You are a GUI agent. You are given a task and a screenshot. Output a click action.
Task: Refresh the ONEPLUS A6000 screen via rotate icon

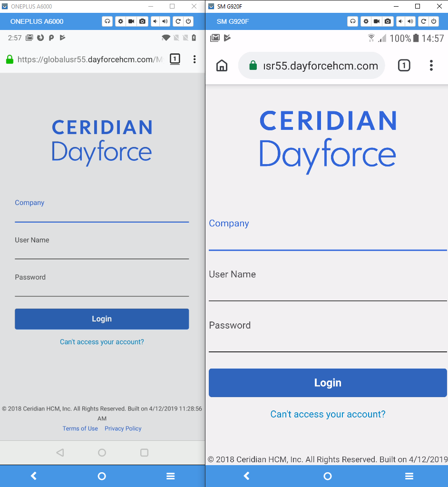(177, 21)
